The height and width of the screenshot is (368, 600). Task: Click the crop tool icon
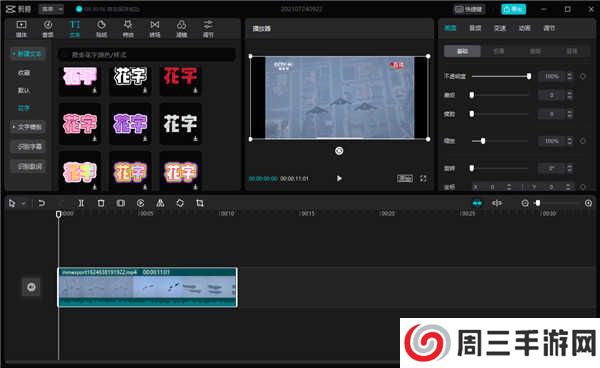click(x=200, y=203)
